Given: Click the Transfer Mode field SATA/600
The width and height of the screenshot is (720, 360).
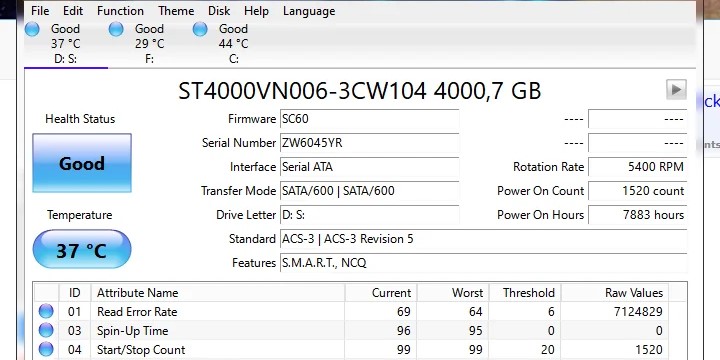Looking at the screenshot, I should [x=370, y=191].
